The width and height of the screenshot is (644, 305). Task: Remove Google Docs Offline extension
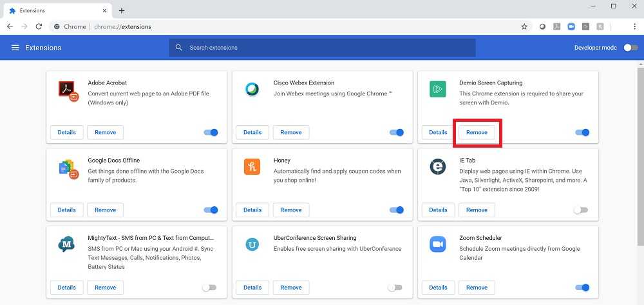tap(105, 210)
